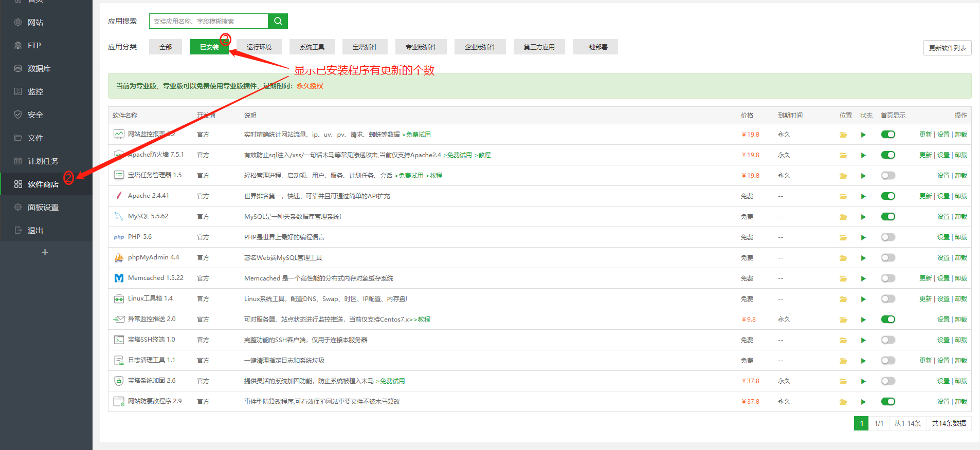Open folder location for MySQL 5.5.62
Image resolution: width=980 pixels, height=450 pixels.
(843, 217)
